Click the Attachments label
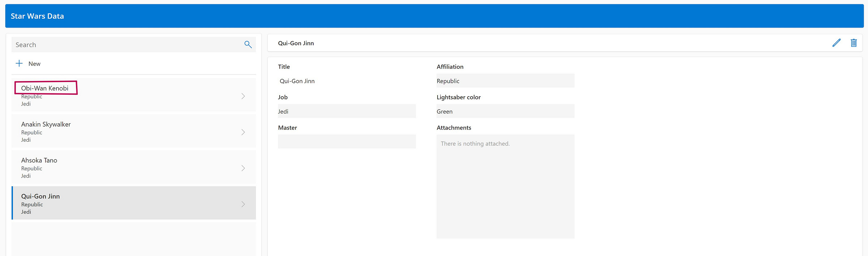The width and height of the screenshot is (868, 256). tap(454, 128)
